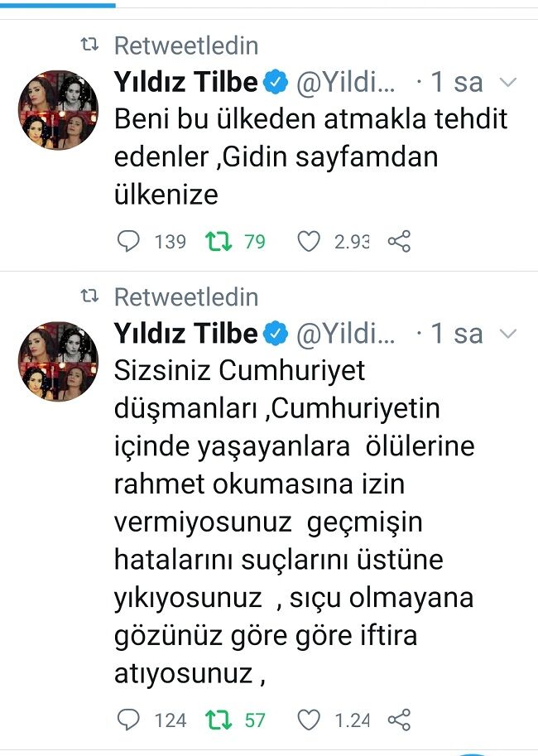This screenshot has width=538, height=756.
Task: Reply to the "Beni bu ülkeden" tweet
Action: (130, 241)
